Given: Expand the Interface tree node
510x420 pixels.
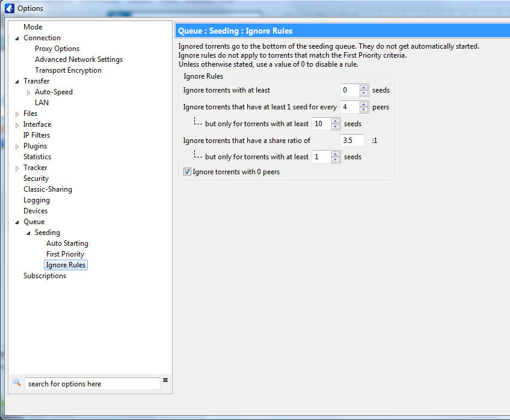Looking at the screenshot, I should pos(17,125).
